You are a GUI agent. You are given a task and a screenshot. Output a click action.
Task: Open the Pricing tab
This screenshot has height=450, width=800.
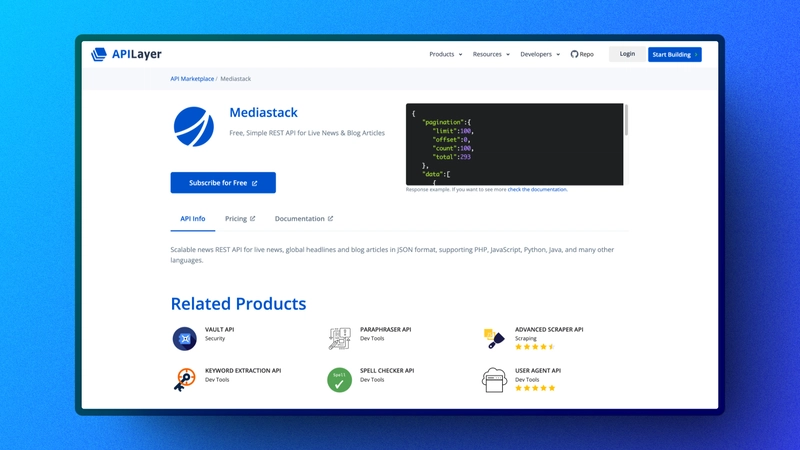[240, 218]
